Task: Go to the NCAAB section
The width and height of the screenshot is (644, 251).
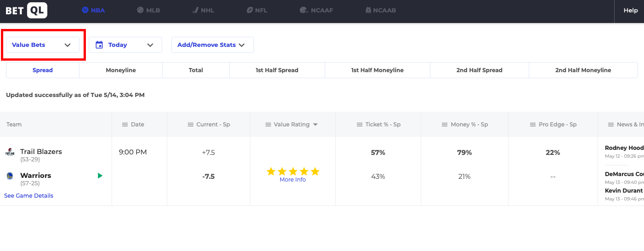Action: coord(380,10)
